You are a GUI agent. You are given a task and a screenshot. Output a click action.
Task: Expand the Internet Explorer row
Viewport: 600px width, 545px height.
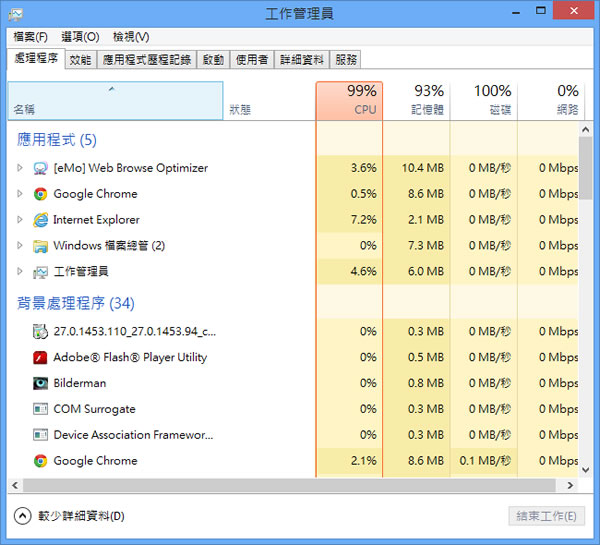point(20,219)
